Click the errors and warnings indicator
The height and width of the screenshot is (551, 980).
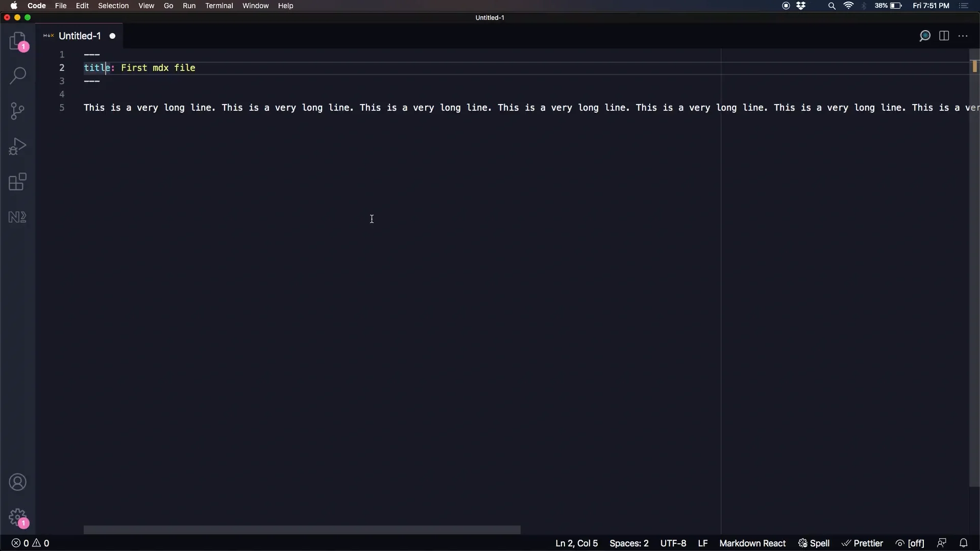(30, 542)
